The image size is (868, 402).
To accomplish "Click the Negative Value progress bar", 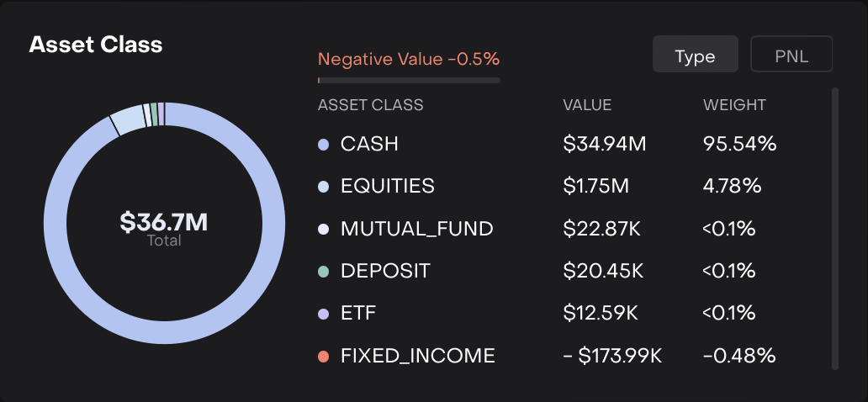I will (x=409, y=81).
